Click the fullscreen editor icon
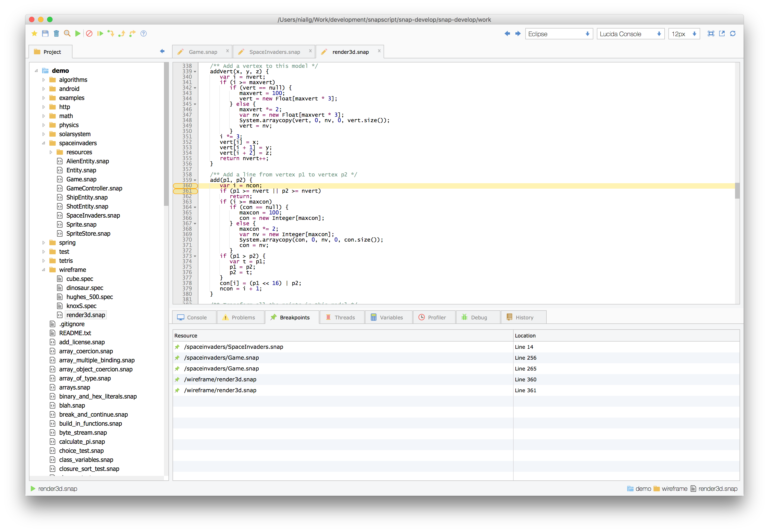 coord(711,34)
